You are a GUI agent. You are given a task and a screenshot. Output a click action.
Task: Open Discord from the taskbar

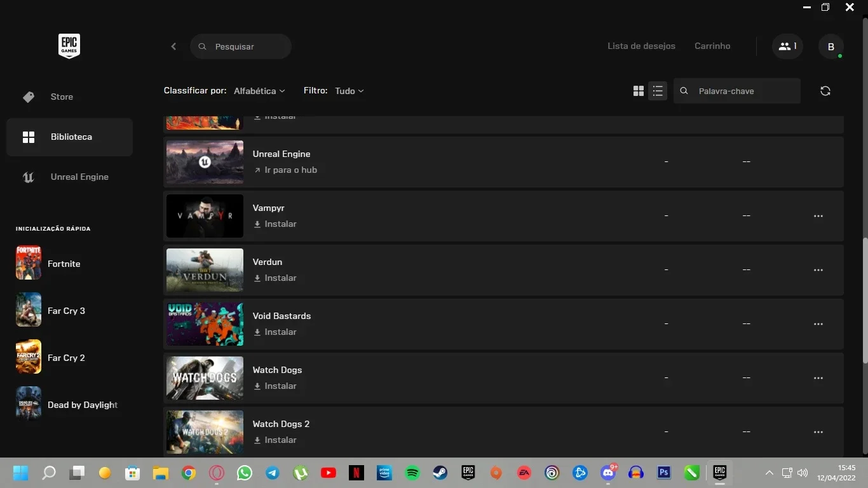(x=608, y=473)
